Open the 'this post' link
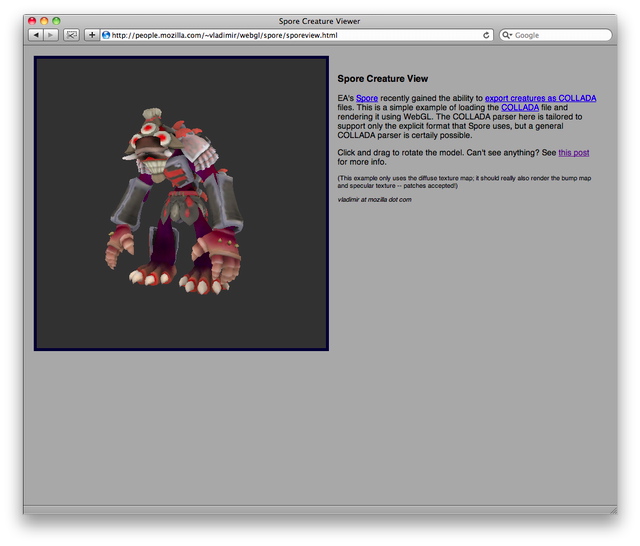Image resolution: width=640 pixels, height=546 pixels. (573, 153)
